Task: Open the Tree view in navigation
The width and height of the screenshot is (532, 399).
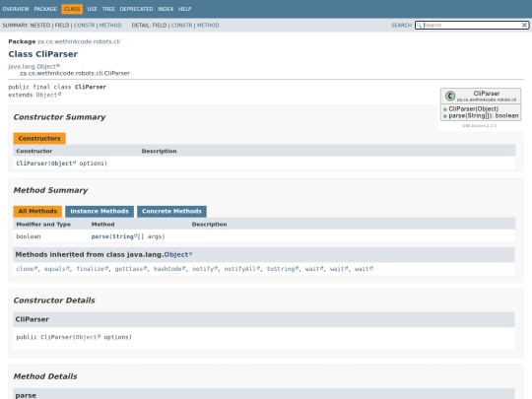Action: (108, 9)
